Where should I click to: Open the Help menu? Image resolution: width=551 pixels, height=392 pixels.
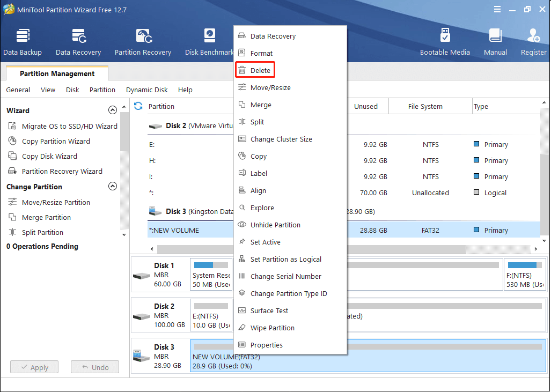pyautogui.click(x=185, y=90)
